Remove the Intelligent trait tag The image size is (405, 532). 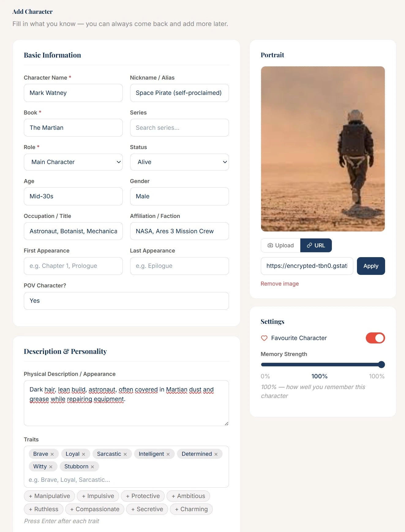pos(168,454)
